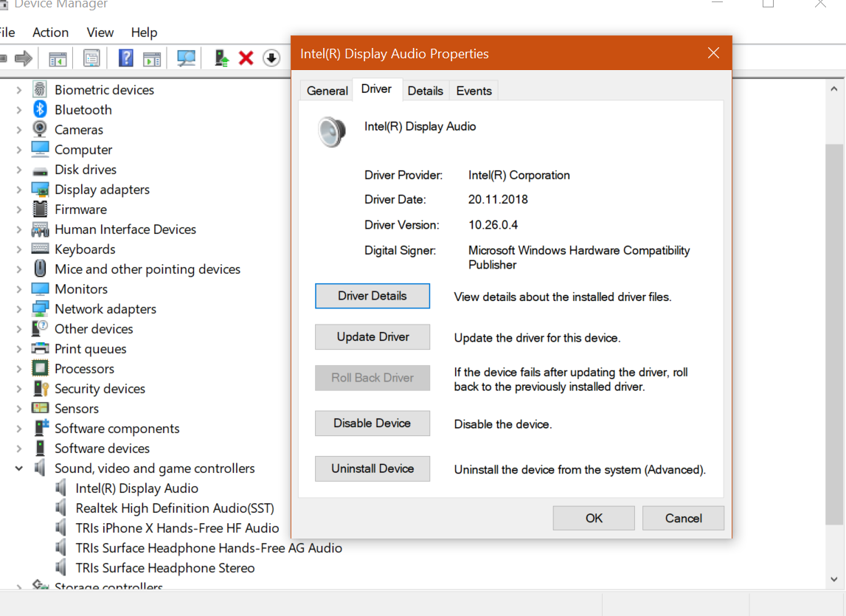
Task: Click the Cameras webcam icon
Action: (x=40, y=129)
